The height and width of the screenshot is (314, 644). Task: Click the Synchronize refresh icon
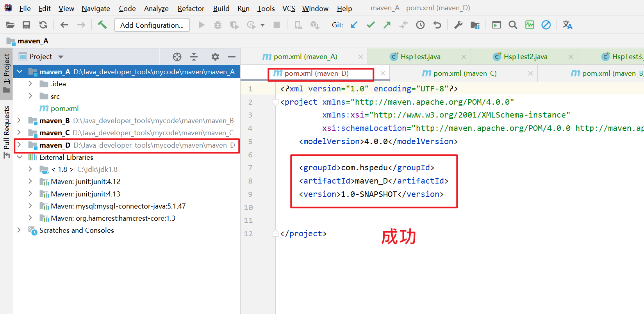(x=43, y=25)
